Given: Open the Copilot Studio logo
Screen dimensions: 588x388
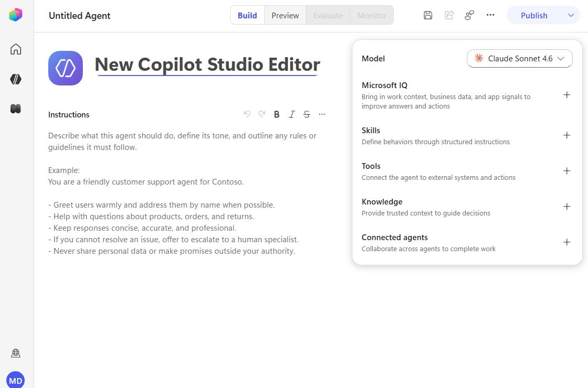Looking at the screenshot, I should pos(16,15).
